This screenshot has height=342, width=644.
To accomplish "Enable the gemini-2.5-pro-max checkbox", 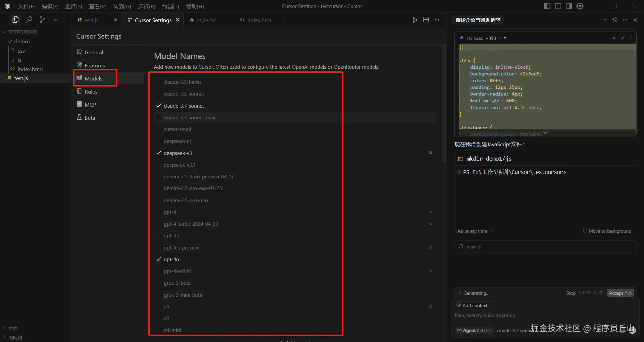I will 159,200.
